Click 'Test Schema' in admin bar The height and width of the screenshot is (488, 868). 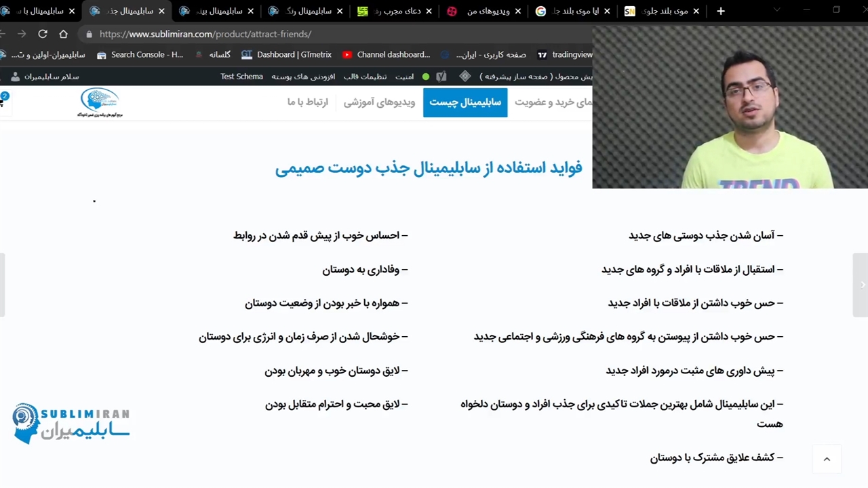(241, 77)
